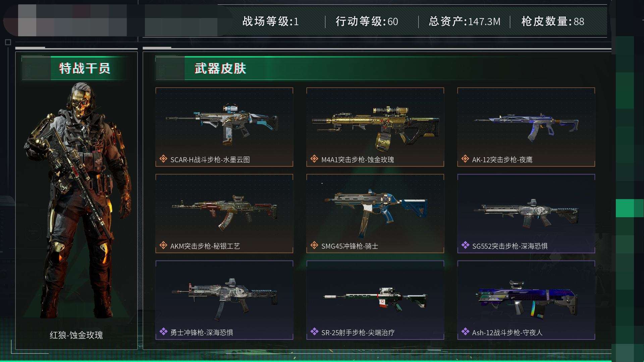Choose the Ash-12 守夜人 weapon image
The height and width of the screenshot is (362, 644).
526,299
